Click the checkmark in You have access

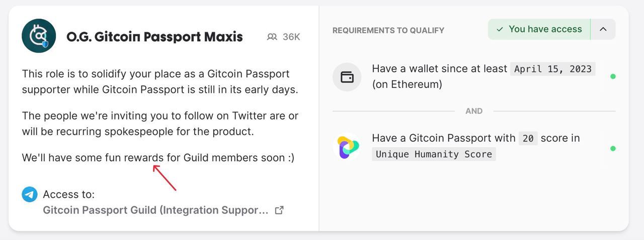tap(500, 30)
